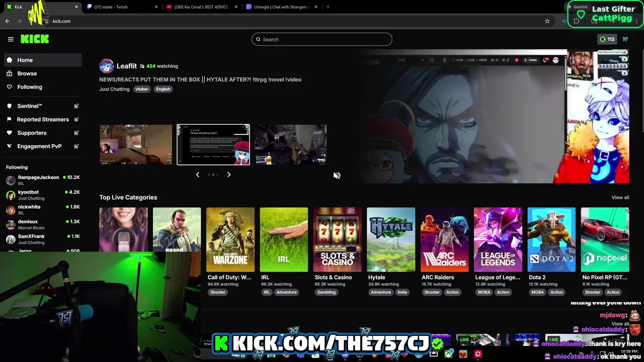Viewport: 644px width, 362px height.
Task: Click the Just Chatting category link
Action: point(114,89)
